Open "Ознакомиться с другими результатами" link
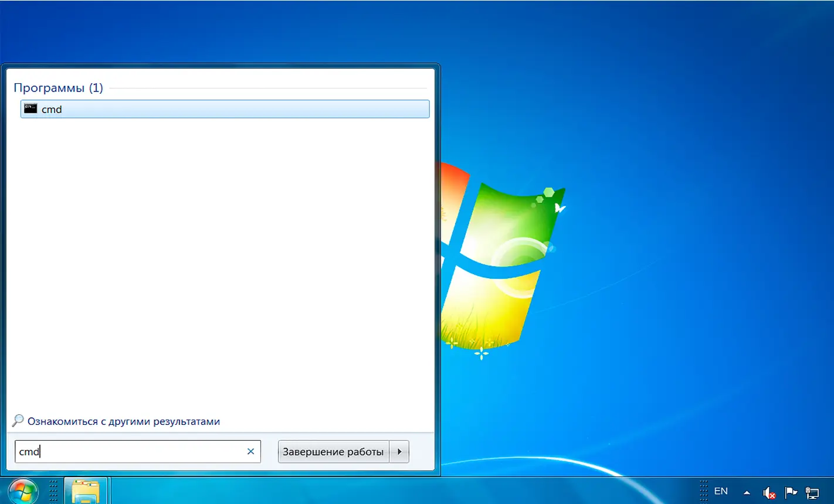Image resolution: width=834 pixels, height=504 pixels. pyautogui.click(x=124, y=421)
